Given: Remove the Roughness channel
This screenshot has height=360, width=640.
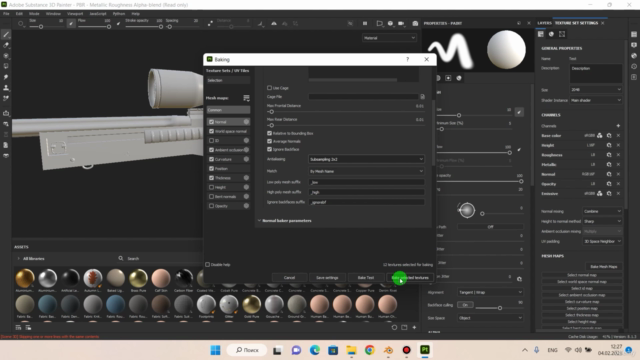Looking at the screenshot, I should (618, 155).
